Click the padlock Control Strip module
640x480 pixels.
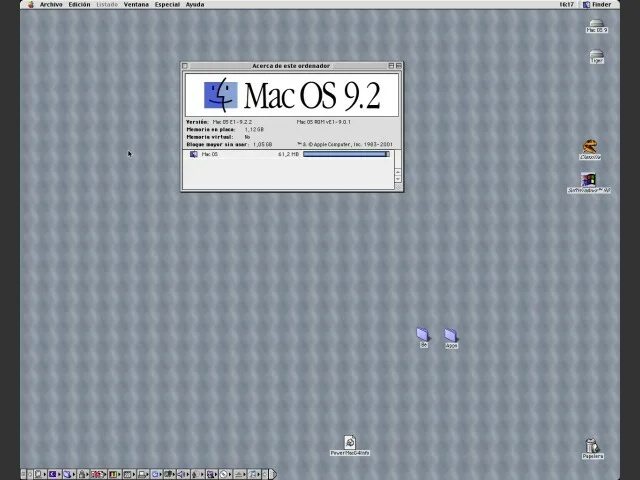[x=82, y=474]
